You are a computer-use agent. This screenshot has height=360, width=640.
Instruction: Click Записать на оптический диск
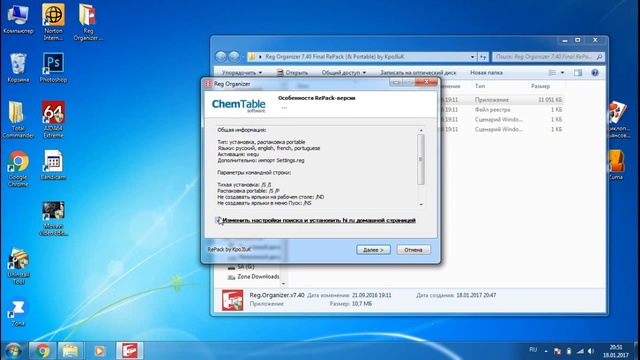[418, 73]
